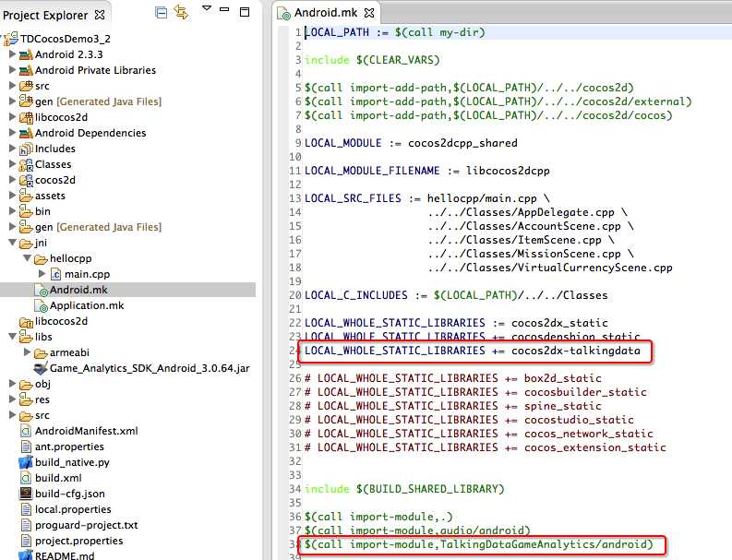
Task: Collapse the jni folder
Action: point(13,243)
